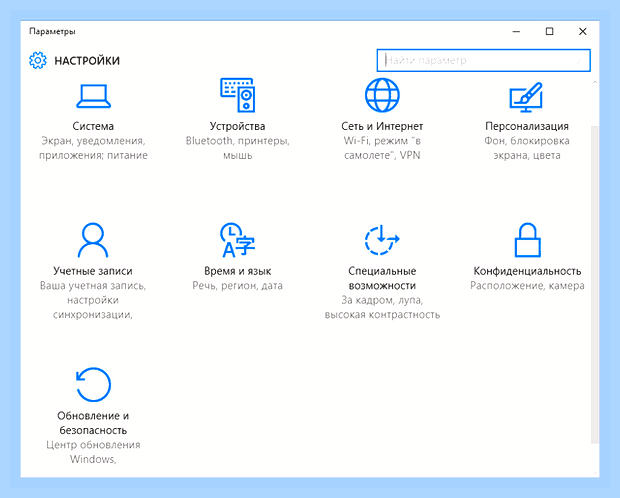This screenshot has width=620, height=498.
Task: Click the vertical scrollbar thumb
Action: [x=595, y=285]
